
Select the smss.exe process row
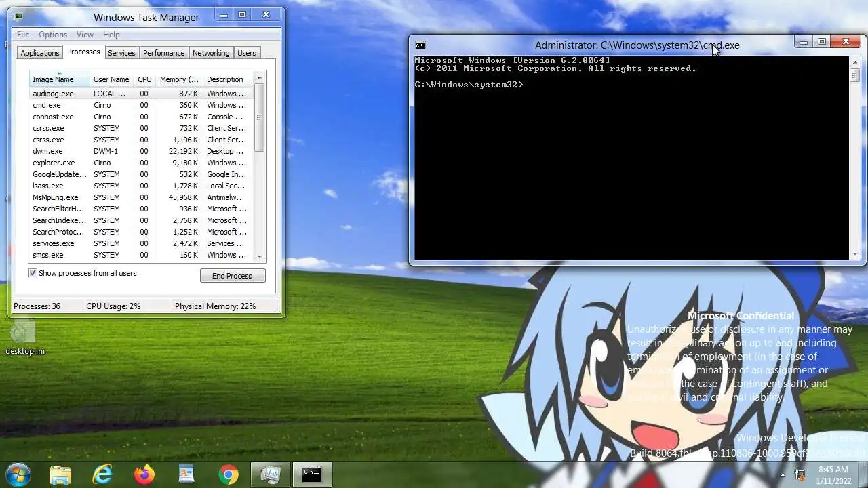141,255
